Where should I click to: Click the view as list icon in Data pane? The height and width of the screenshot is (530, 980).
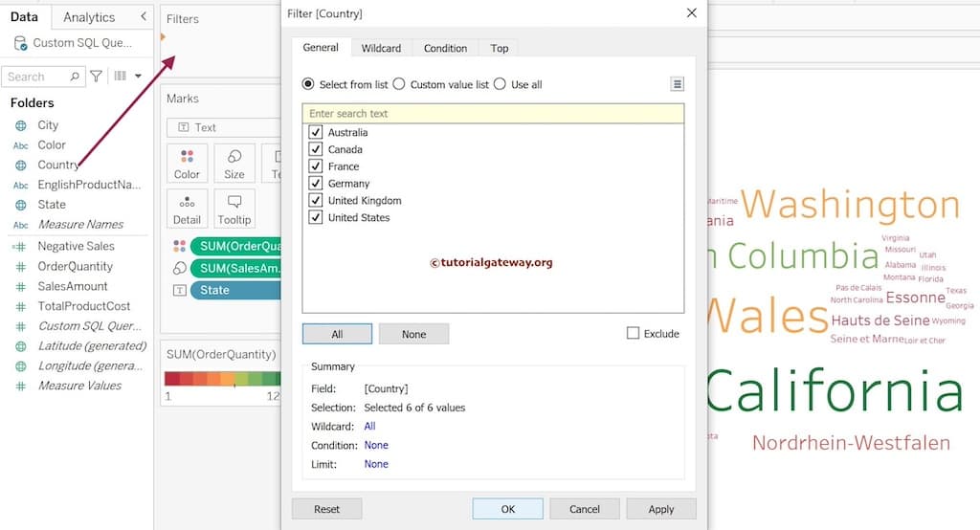click(x=121, y=77)
